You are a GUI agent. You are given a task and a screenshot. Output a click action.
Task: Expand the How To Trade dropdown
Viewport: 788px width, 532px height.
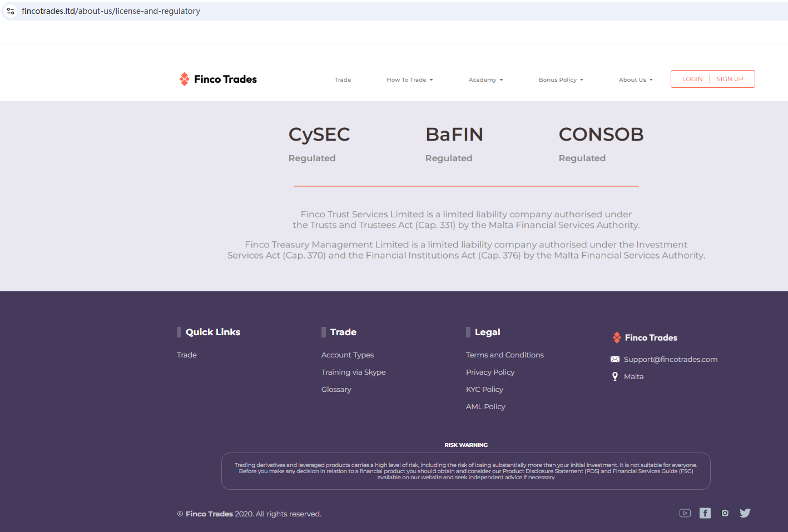tap(410, 80)
